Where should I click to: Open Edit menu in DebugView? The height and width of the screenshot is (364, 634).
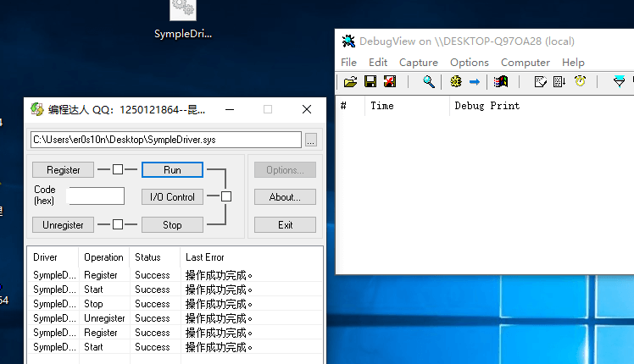point(378,63)
